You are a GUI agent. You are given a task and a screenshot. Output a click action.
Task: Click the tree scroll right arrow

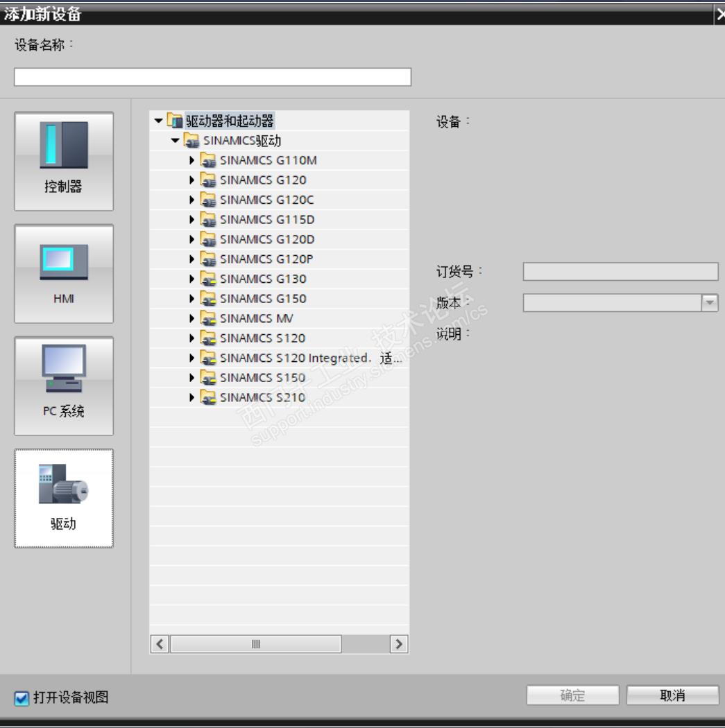[x=399, y=644]
